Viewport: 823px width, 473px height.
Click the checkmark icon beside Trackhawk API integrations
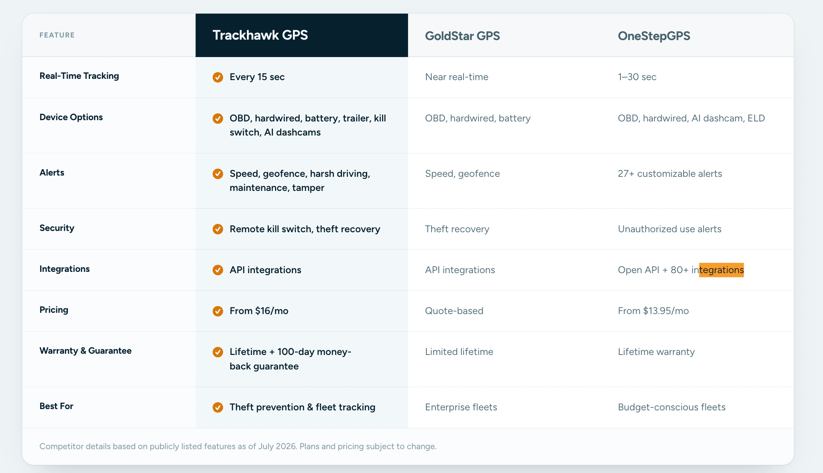pyautogui.click(x=217, y=270)
